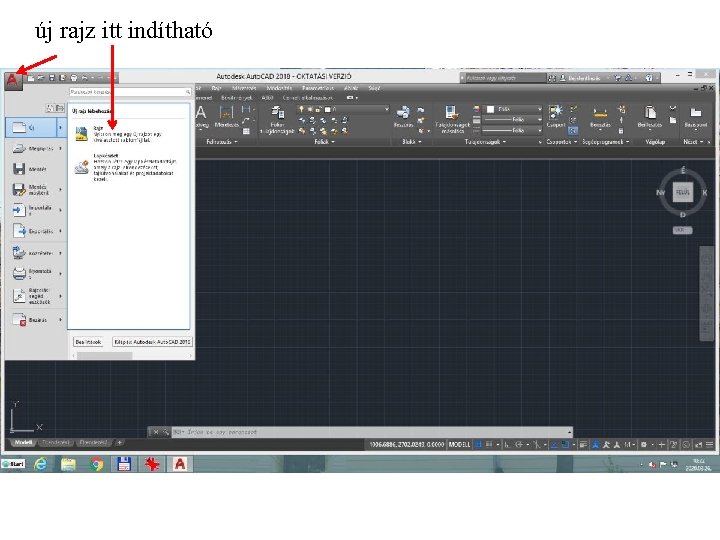This screenshot has height=540, width=720.
Task: Click the Bázispont tool in Nézet panel
Action: click(696, 117)
